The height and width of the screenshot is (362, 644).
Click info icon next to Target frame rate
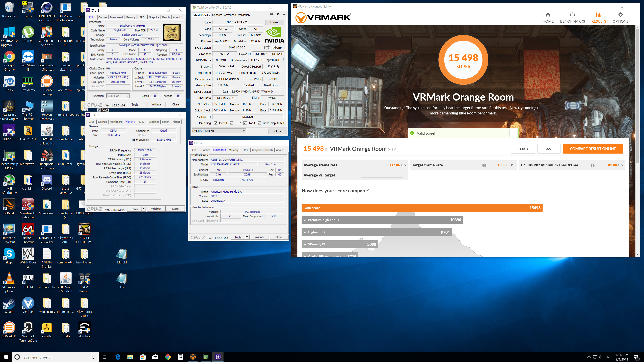point(484,165)
